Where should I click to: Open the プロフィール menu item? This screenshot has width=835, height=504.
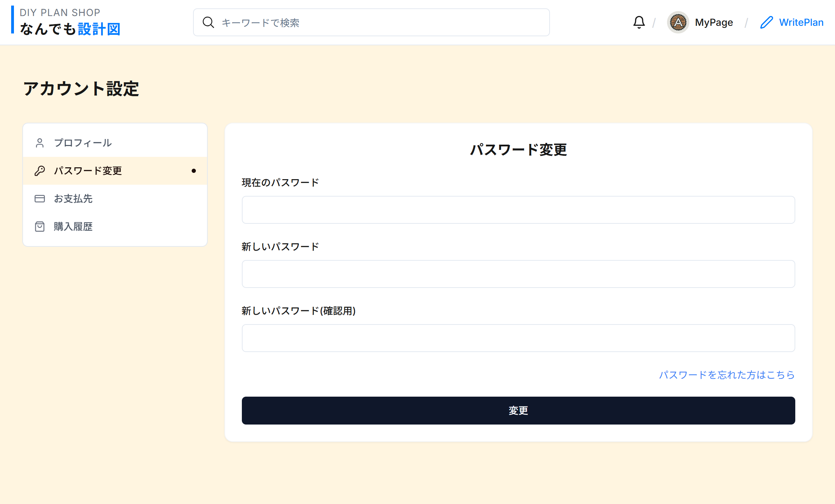[115, 143]
